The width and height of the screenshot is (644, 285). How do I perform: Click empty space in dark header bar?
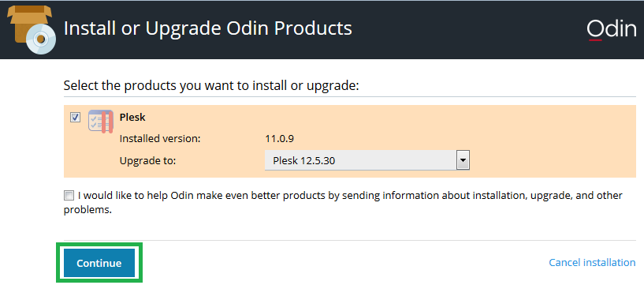(468, 28)
